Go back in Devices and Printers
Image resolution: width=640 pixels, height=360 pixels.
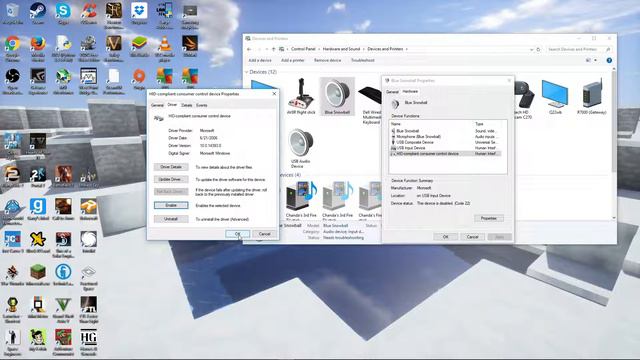point(249,49)
